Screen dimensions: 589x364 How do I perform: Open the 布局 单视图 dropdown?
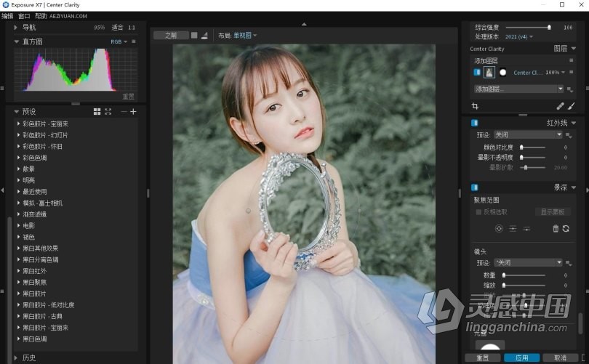pos(245,36)
